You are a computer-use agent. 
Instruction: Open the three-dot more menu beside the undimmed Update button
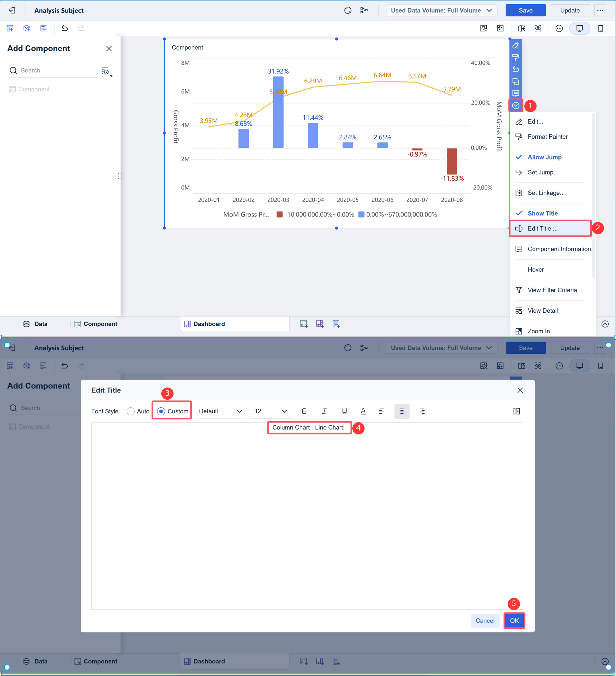[x=600, y=10]
